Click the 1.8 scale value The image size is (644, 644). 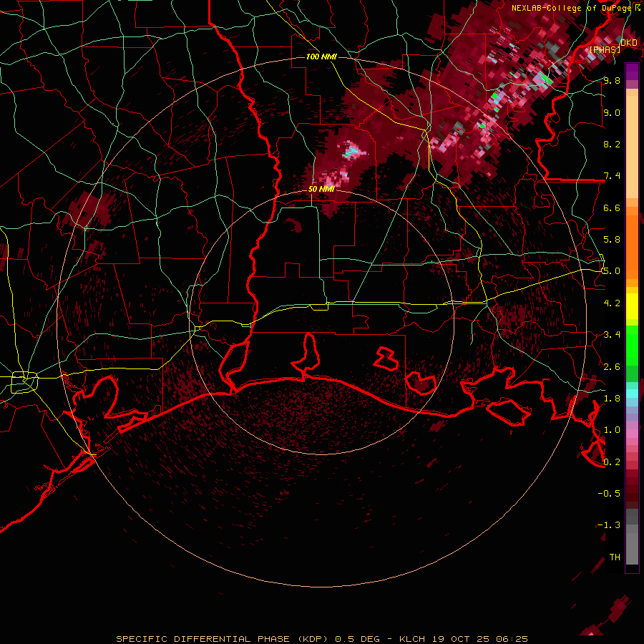coord(612,399)
